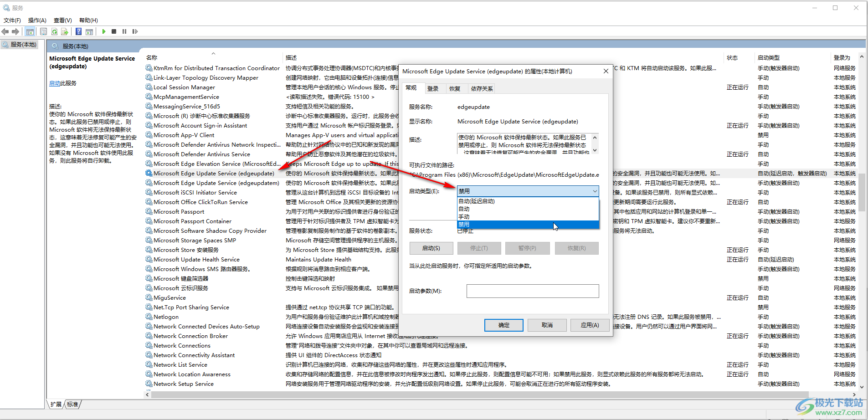Collapse the 启动类型 combo box arrow
This screenshot has width=868, height=420.
(595, 191)
